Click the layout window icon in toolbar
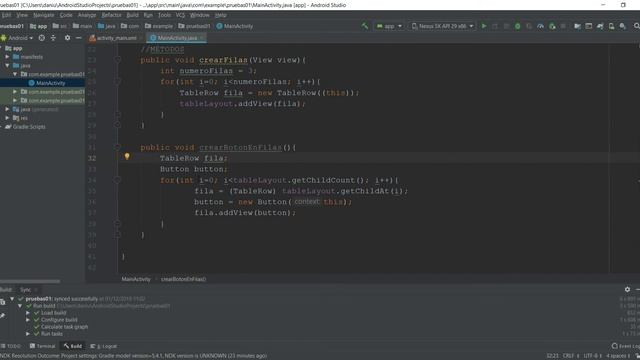The width and height of the screenshot is (640, 360). point(589,26)
